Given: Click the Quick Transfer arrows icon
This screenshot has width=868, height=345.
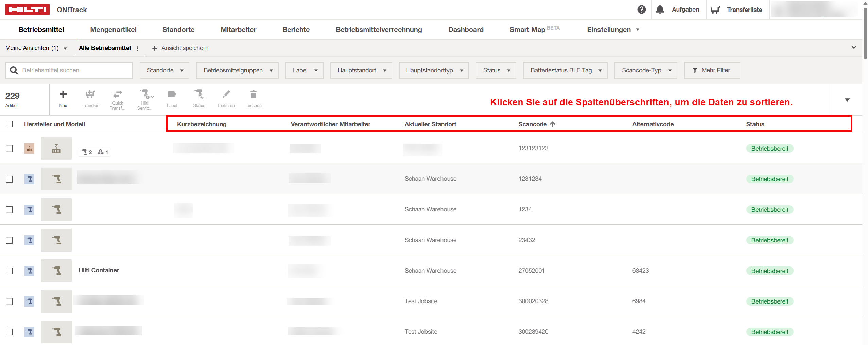Looking at the screenshot, I should coord(118,94).
